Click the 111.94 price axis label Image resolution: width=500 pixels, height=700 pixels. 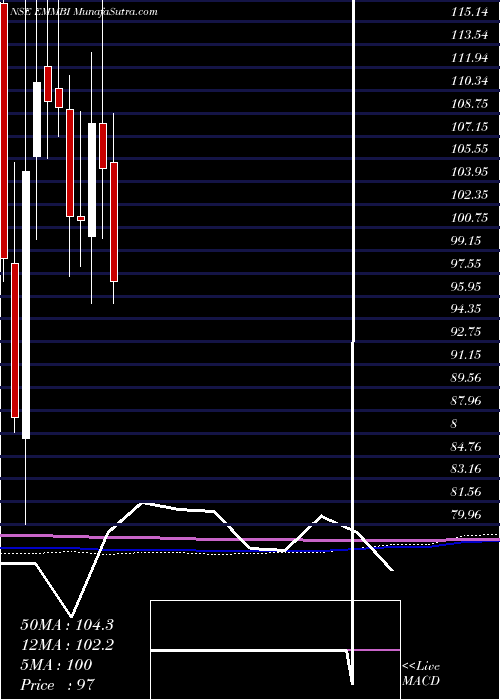pyautogui.click(x=469, y=58)
